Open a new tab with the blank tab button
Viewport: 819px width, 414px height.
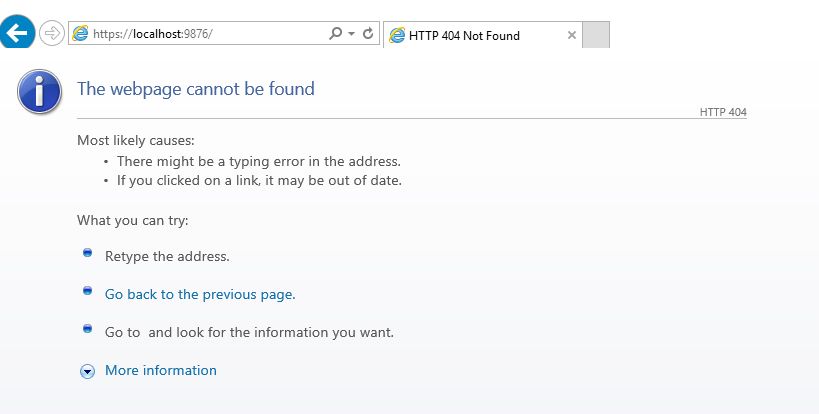click(596, 35)
